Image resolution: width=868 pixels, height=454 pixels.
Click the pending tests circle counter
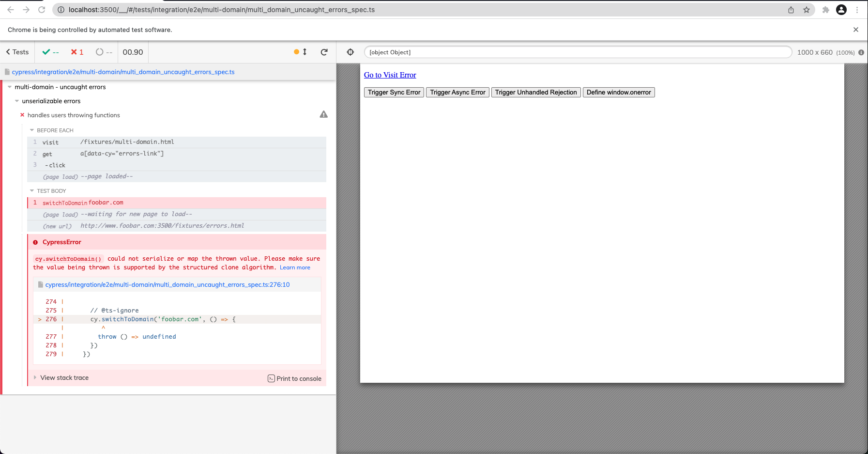pos(104,52)
